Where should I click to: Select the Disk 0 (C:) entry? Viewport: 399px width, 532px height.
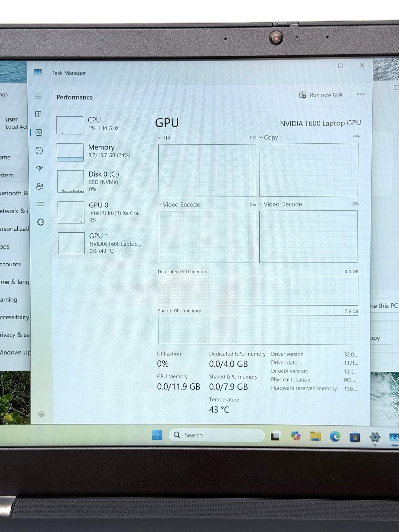coord(100,182)
